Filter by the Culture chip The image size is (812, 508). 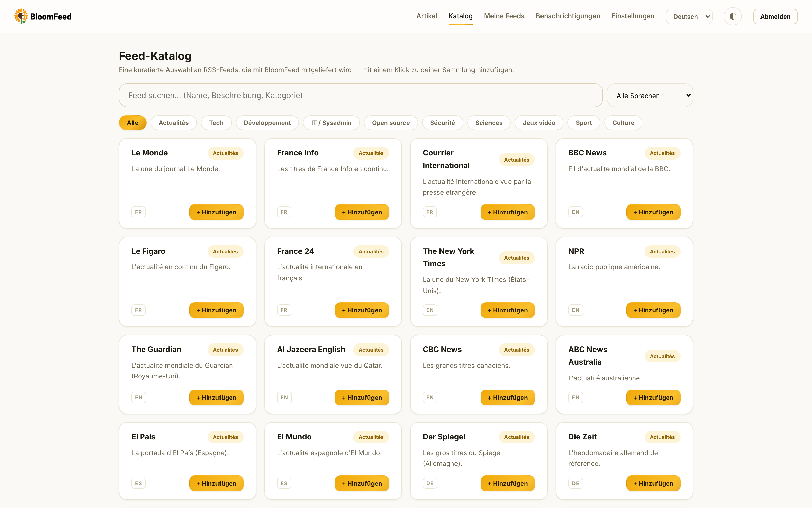[623, 123]
